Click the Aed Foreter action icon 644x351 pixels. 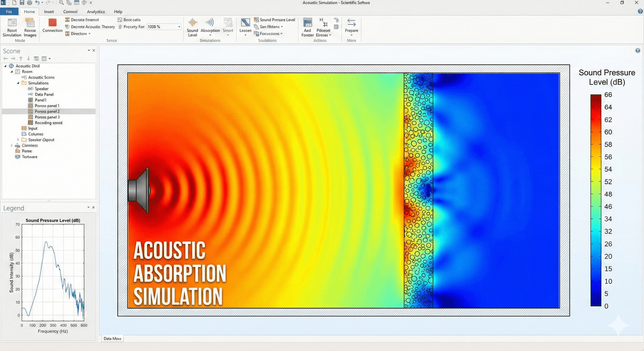pos(307,23)
